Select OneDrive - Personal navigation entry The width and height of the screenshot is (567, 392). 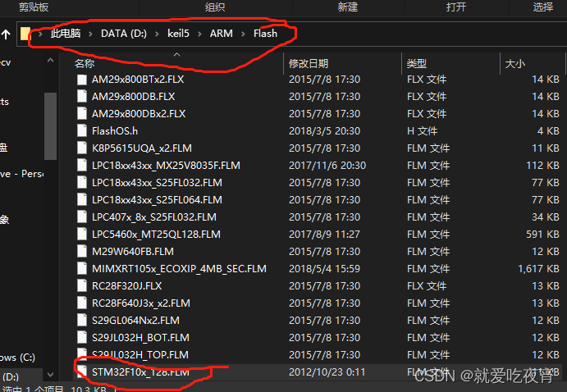pyautogui.click(x=21, y=174)
